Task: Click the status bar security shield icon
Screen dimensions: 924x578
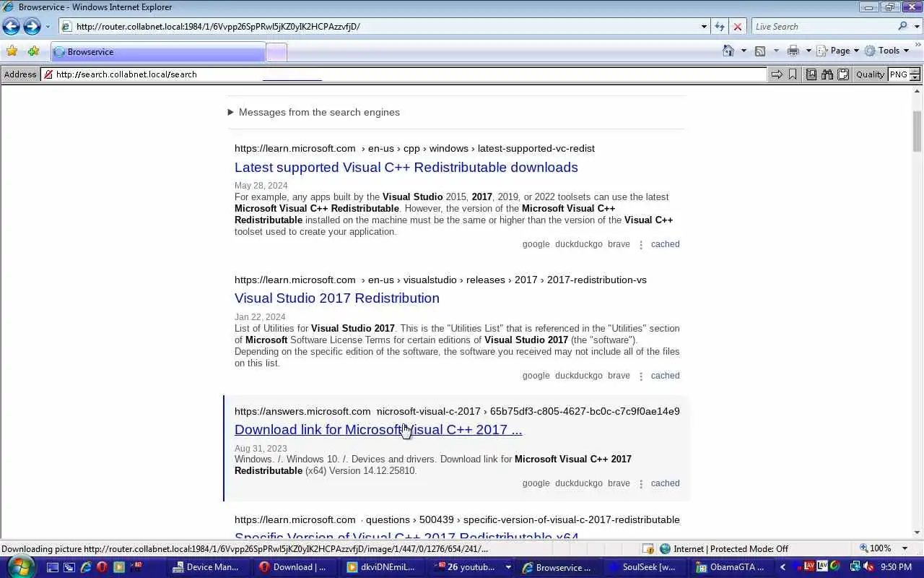Action: (648, 548)
